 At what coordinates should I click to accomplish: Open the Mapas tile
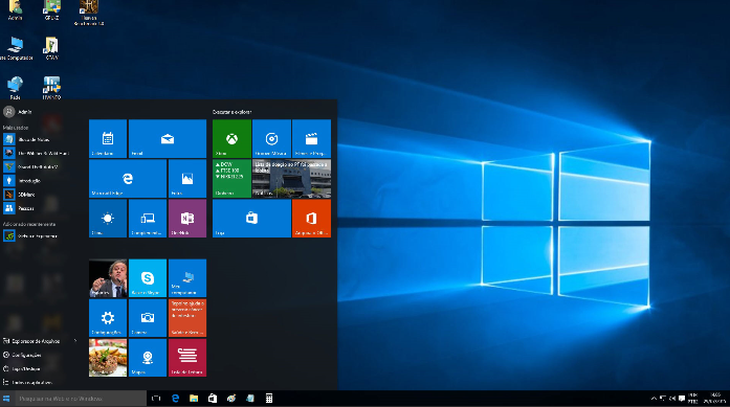[x=148, y=358]
